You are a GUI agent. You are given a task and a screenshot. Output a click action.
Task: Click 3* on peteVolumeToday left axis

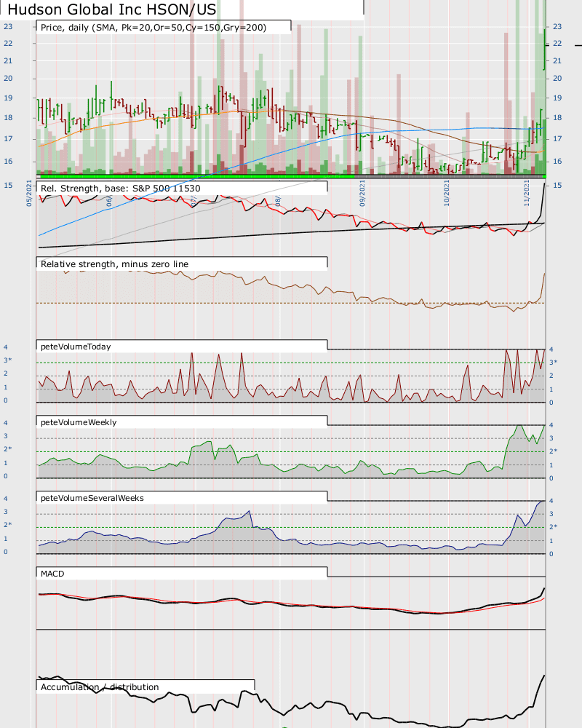(x=8, y=360)
